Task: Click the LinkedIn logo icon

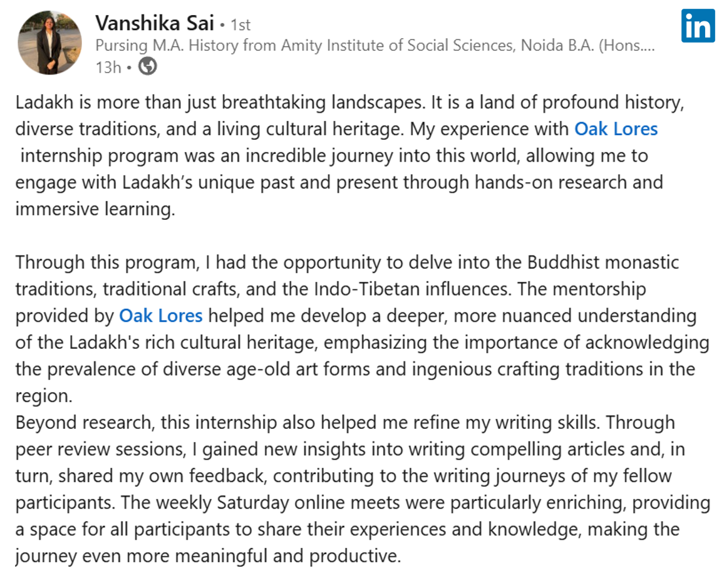Action: 698,26
